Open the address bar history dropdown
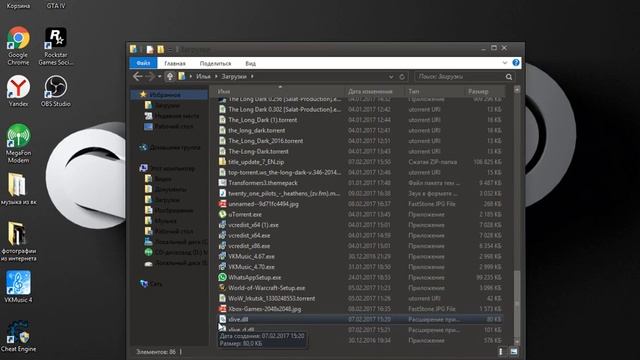Viewport: 640px width, 360px height. (391, 77)
